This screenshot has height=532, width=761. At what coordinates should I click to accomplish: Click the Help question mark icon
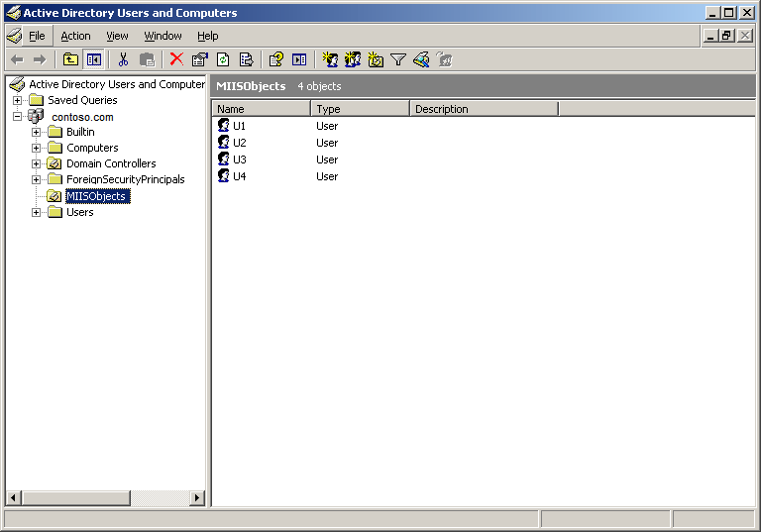pos(276,59)
